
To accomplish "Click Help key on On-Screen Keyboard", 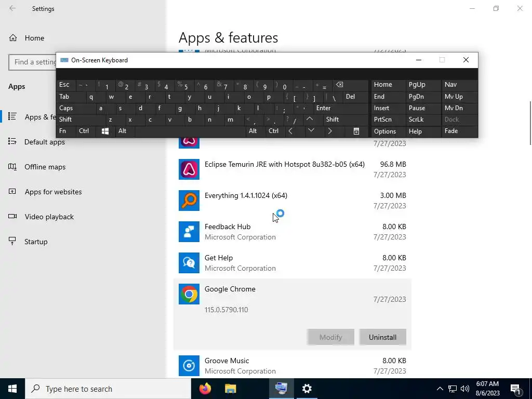I will 423,131.
